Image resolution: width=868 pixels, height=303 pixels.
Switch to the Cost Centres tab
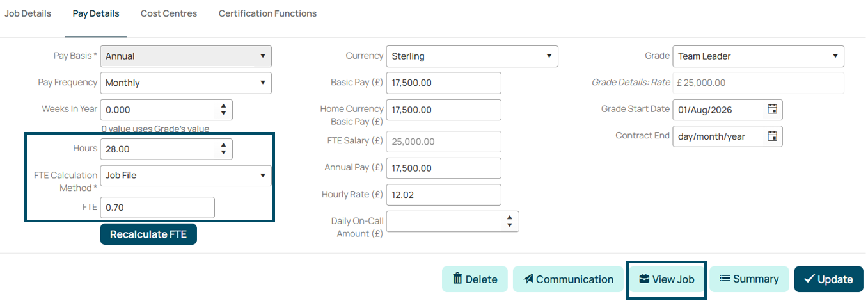pyautogui.click(x=169, y=13)
